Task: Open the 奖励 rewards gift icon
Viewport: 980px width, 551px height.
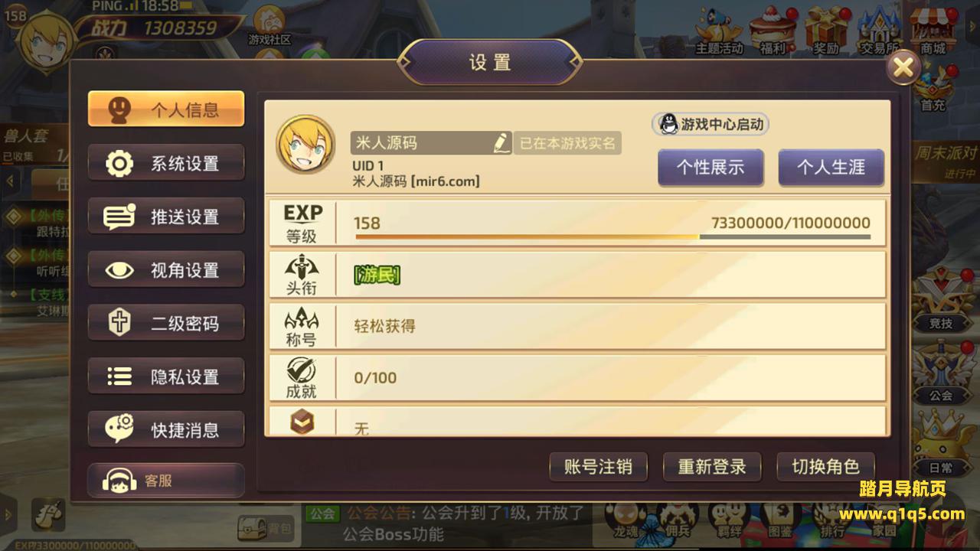Action: click(825, 31)
